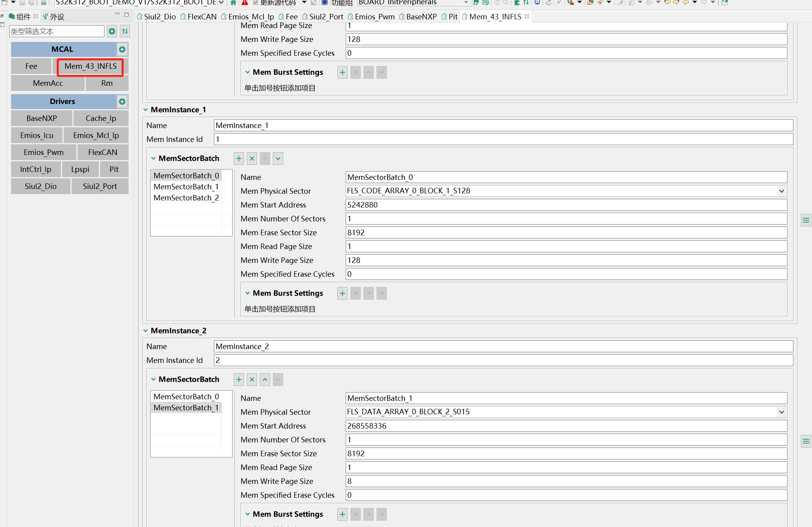Collapse MemSectorBatch group in MemInstance_1
812x527 pixels.
pyautogui.click(x=153, y=158)
